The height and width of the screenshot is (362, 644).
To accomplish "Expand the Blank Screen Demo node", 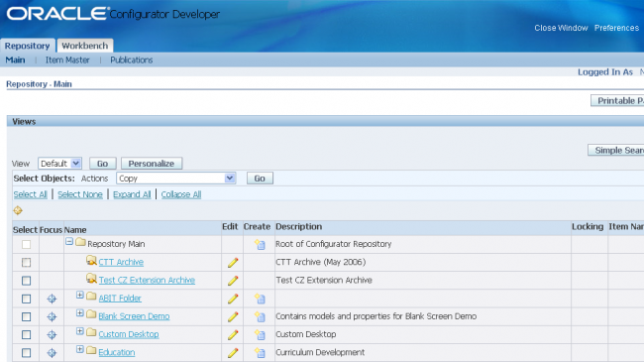I will tap(80, 313).
